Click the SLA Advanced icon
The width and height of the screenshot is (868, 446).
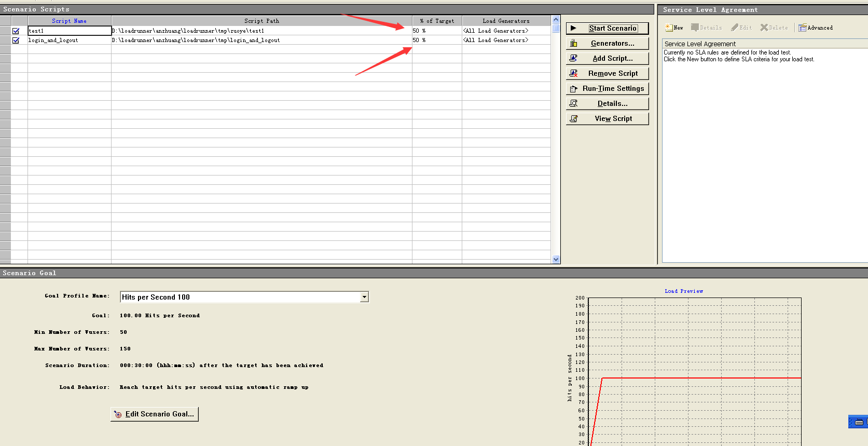[x=803, y=28]
